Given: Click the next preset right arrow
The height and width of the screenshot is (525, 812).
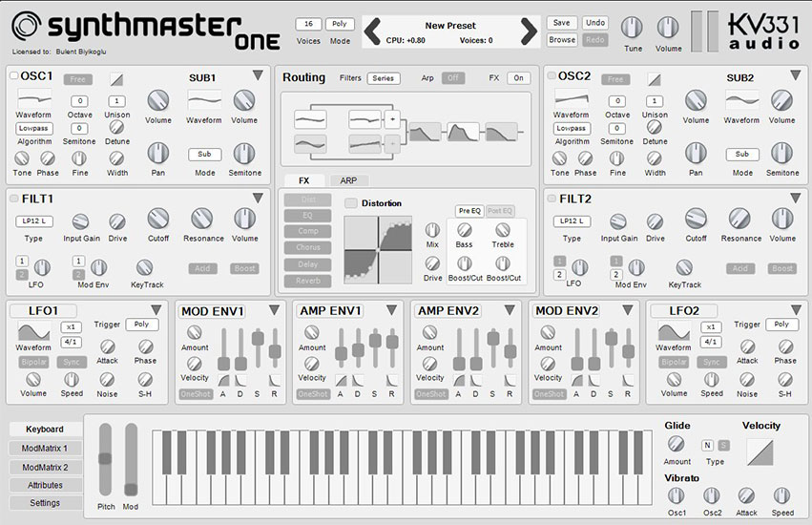Looking at the screenshot, I should [528, 31].
